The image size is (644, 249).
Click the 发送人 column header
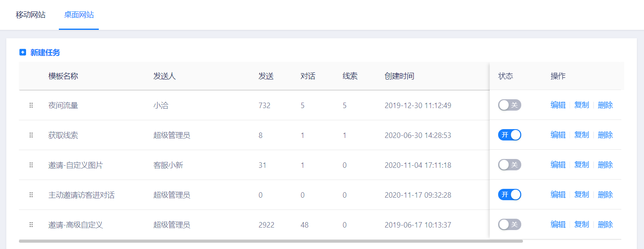click(x=164, y=76)
